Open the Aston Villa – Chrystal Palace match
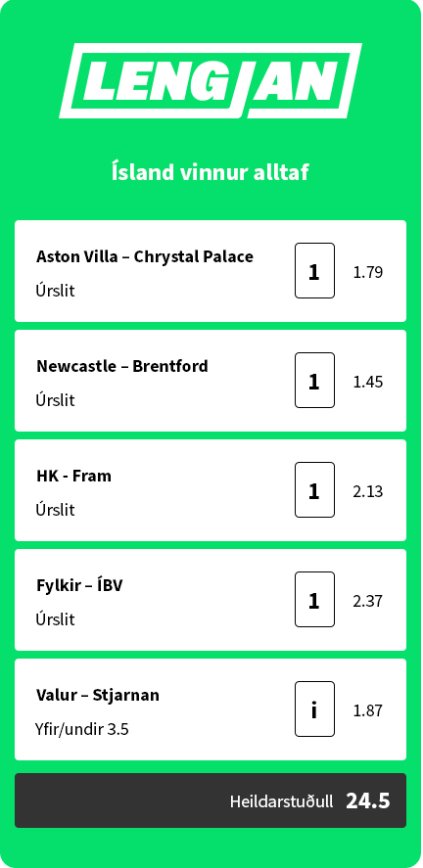Screen dimensions: 423x868 coord(145,256)
